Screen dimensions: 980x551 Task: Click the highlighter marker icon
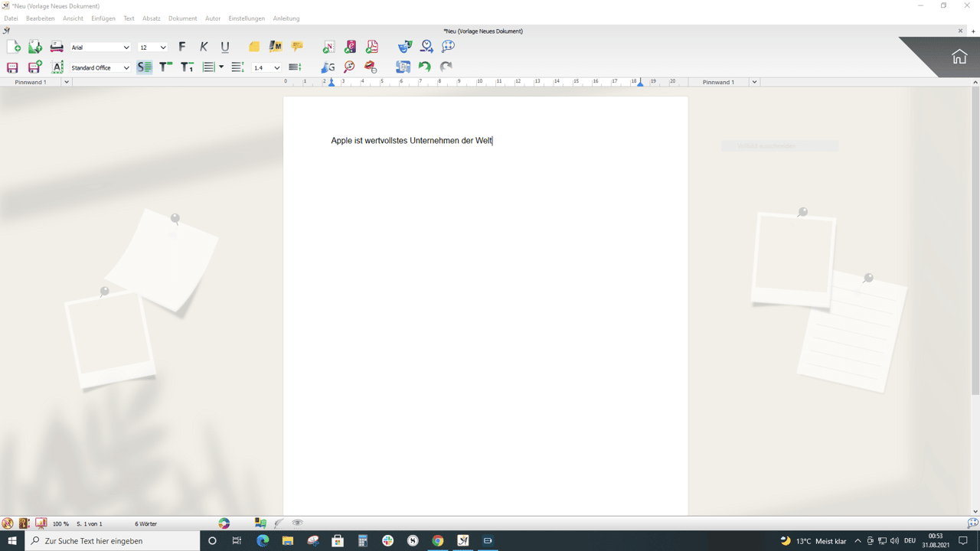[275, 47]
